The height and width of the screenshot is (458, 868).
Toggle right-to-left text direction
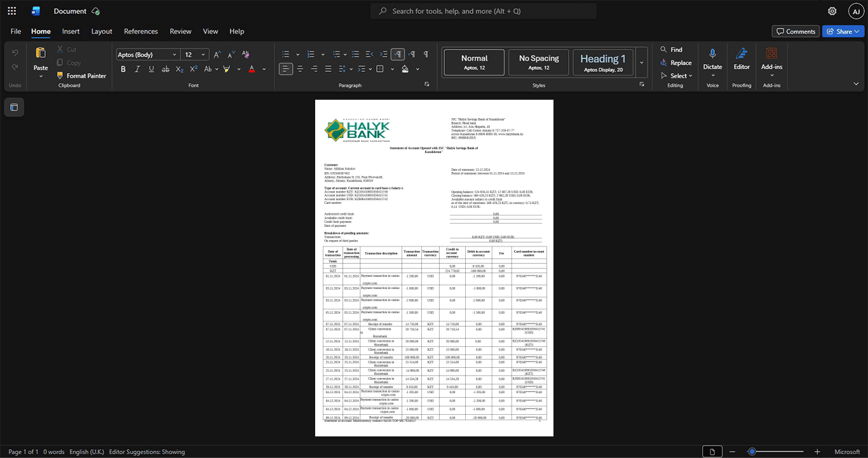pos(412,55)
